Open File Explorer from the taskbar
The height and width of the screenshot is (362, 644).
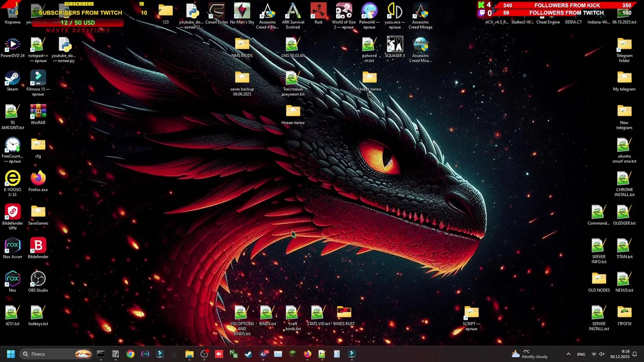point(189,354)
